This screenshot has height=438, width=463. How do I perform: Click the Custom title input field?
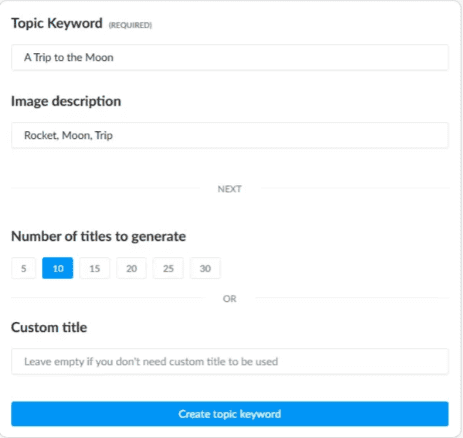[x=230, y=362]
